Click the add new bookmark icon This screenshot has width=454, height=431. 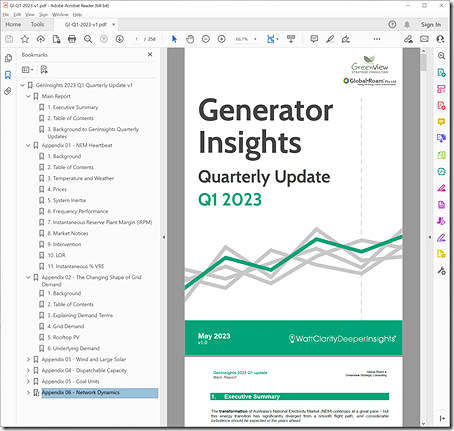click(x=44, y=70)
